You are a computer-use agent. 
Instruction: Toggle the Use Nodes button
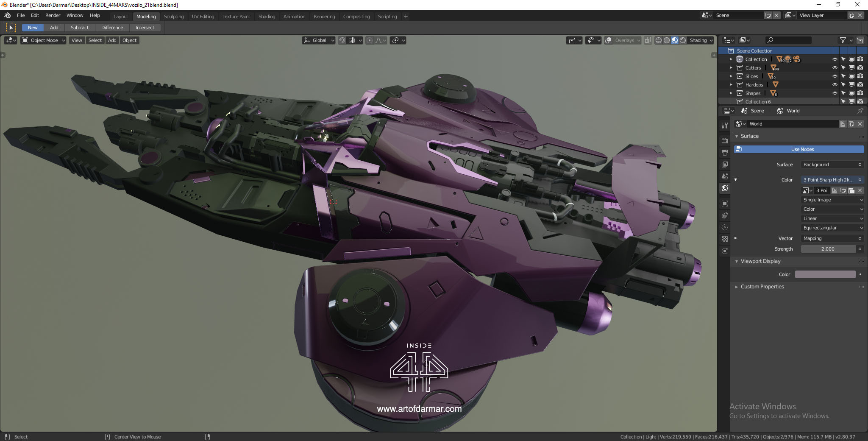click(799, 149)
